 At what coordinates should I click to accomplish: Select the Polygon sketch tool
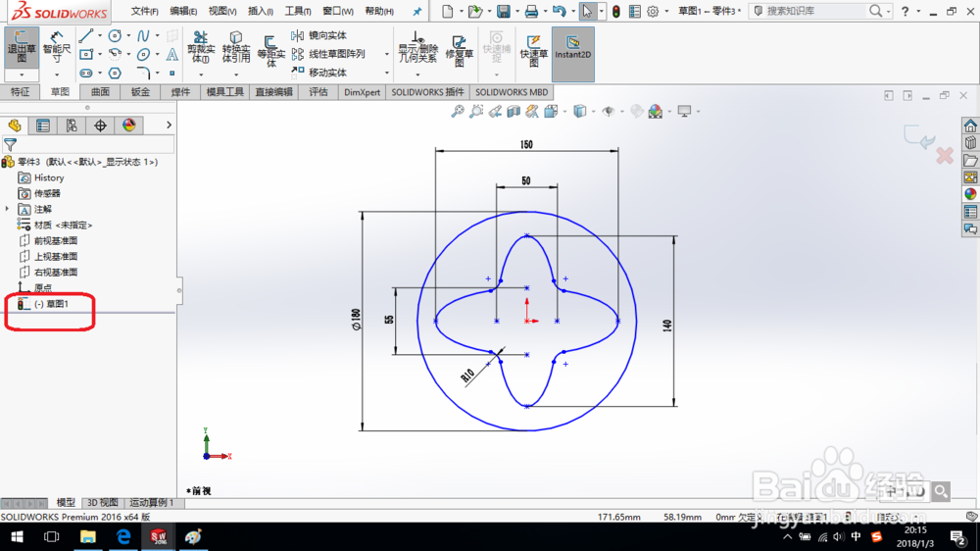pos(115,74)
